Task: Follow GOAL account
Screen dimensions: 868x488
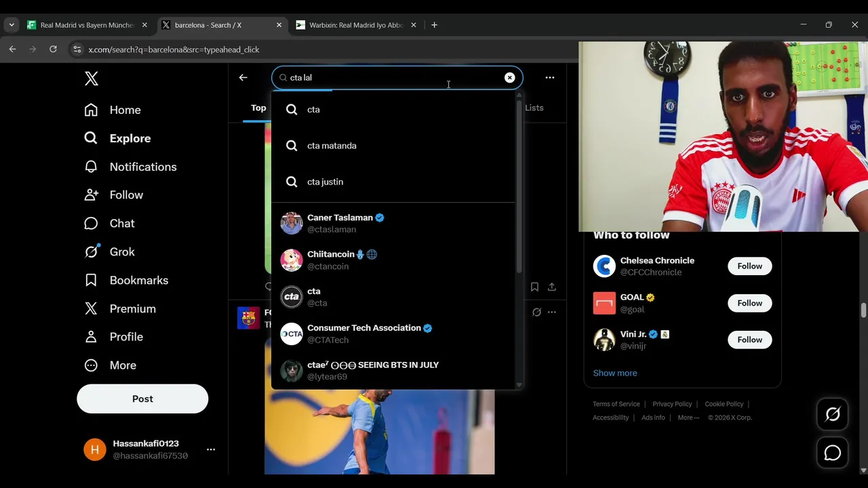Action: coord(750,303)
